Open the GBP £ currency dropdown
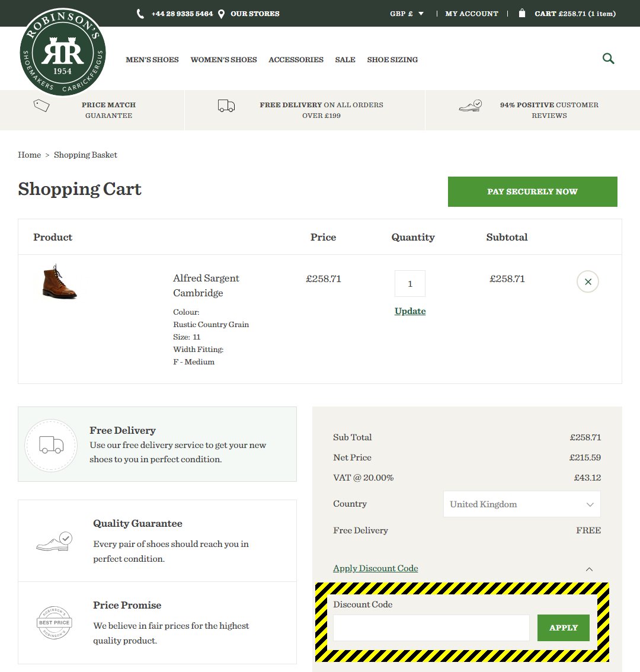 [x=407, y=14]
